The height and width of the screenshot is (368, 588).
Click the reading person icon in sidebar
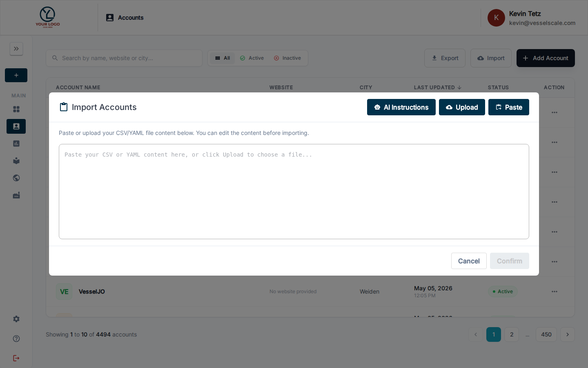[16, 161]
